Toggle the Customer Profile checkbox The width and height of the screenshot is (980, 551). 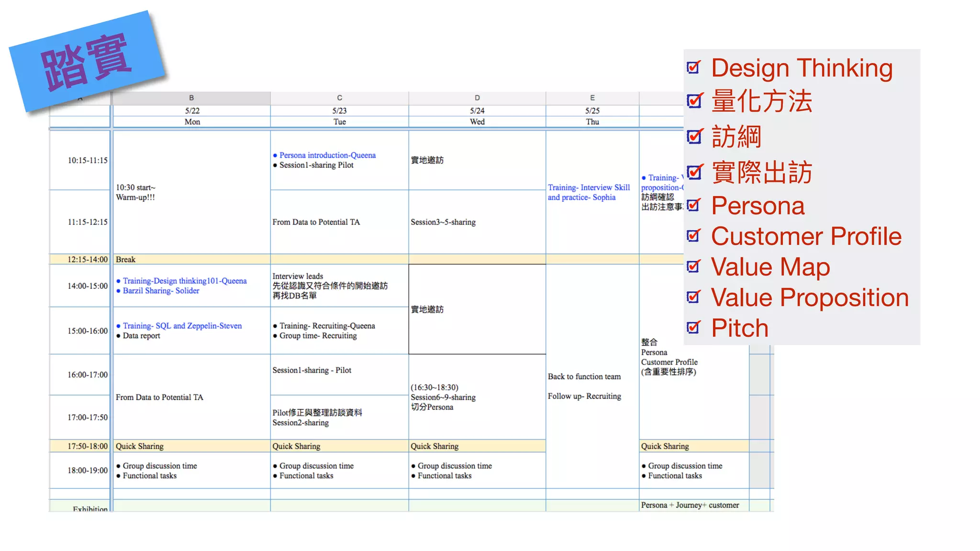(x=693, y=236)
